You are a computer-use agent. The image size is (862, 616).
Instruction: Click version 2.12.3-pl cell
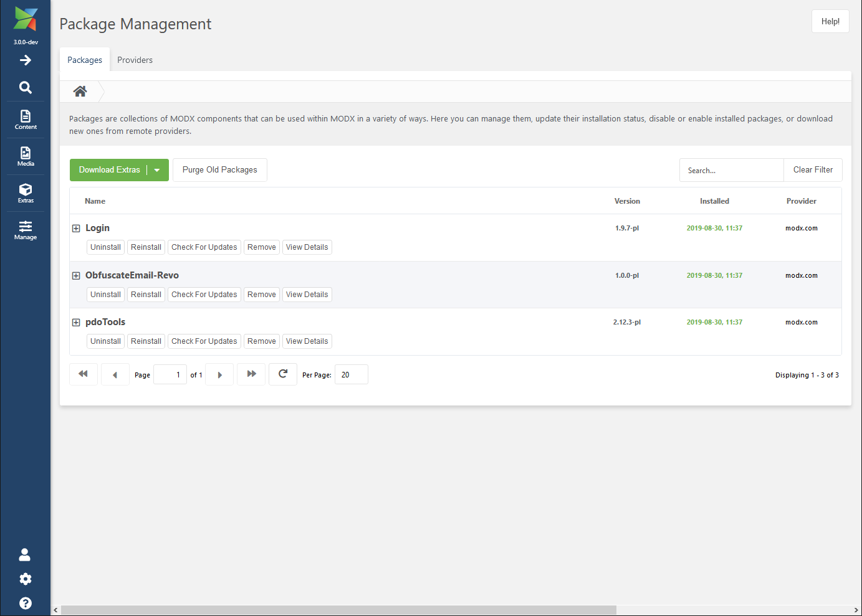[x=627, y=322]
